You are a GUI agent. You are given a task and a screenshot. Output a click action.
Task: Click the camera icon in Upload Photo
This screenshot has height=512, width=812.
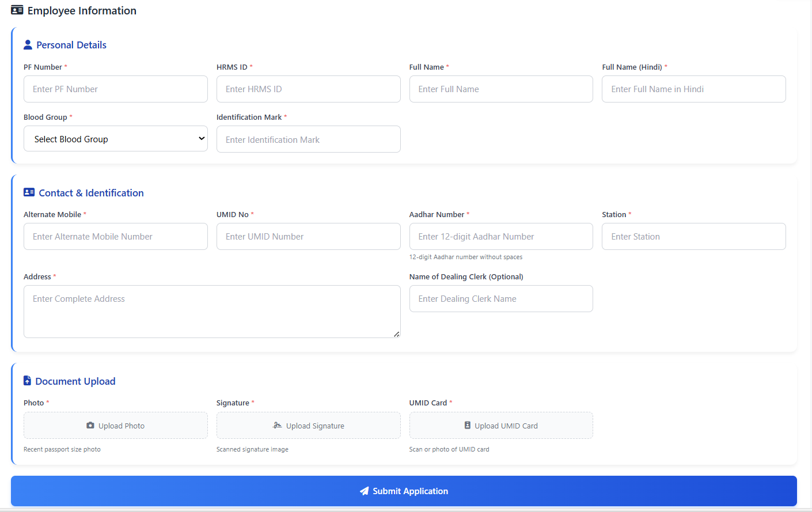point(90,426)
